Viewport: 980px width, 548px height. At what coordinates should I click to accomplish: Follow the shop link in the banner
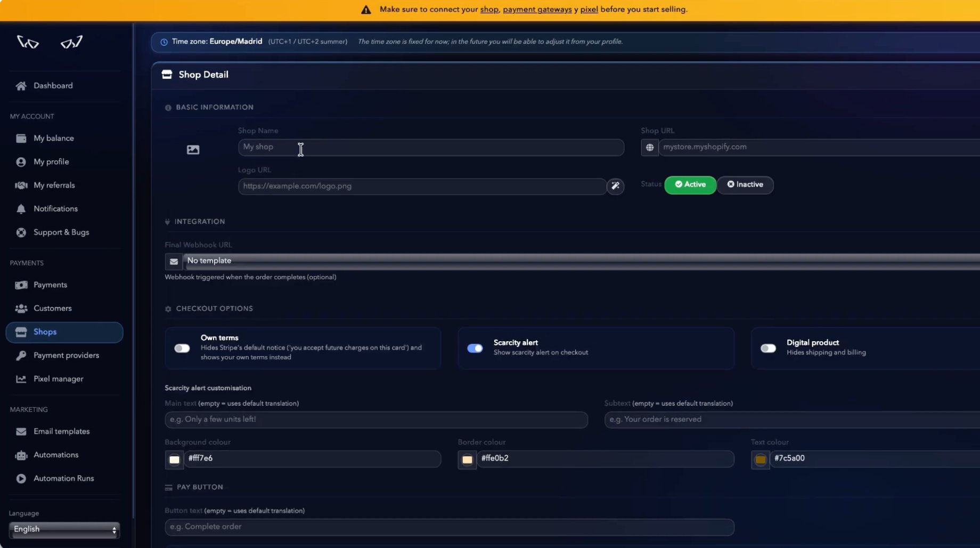[x=489, y=10]
